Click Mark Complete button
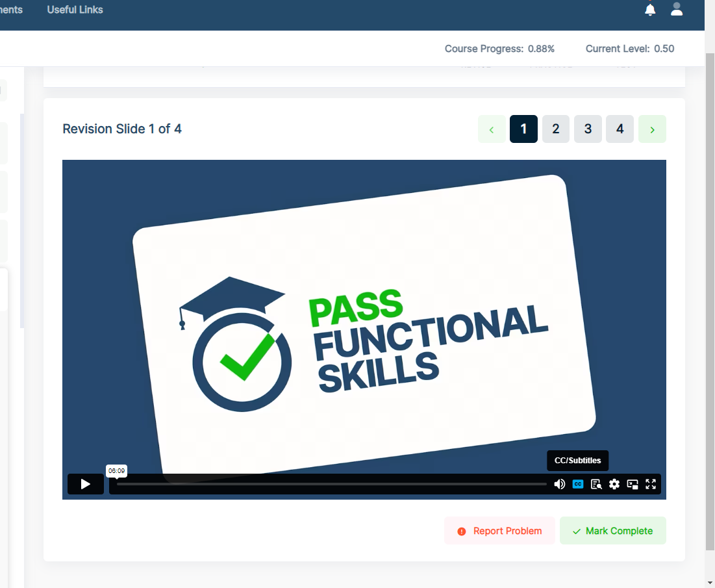The image size is (715, 588). [x=613, y=531]
